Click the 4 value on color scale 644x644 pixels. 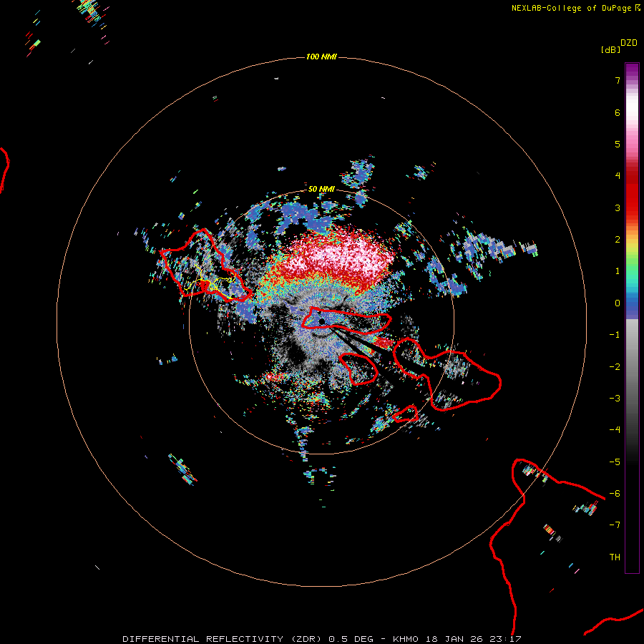(x=618, y=176)
